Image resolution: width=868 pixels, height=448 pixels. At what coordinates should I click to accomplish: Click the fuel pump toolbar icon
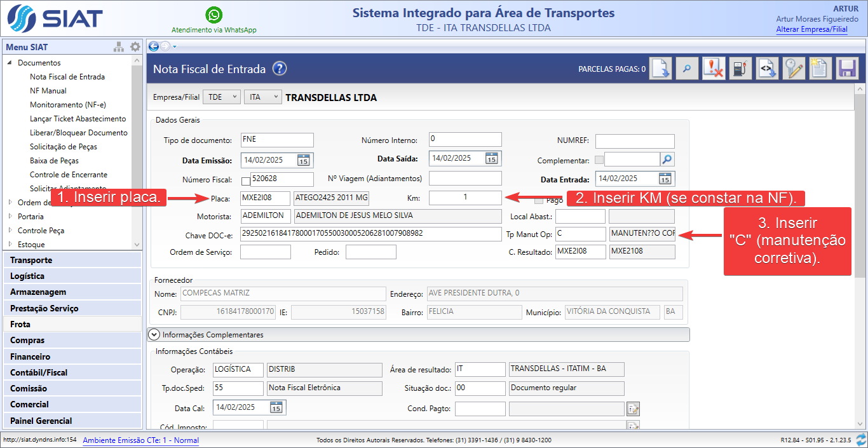(739, 69)
